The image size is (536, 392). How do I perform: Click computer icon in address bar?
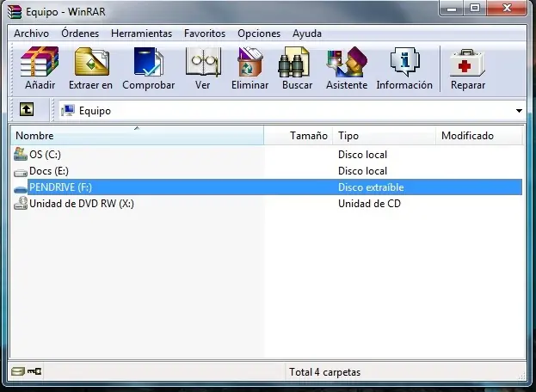(68, 110)
